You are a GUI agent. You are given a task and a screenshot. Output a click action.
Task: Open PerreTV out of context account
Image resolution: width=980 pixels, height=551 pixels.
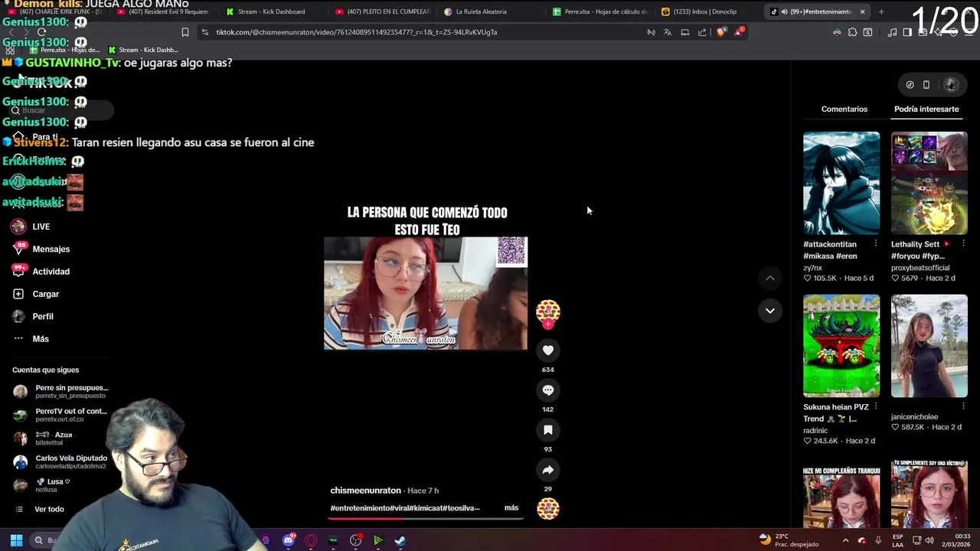61,415
